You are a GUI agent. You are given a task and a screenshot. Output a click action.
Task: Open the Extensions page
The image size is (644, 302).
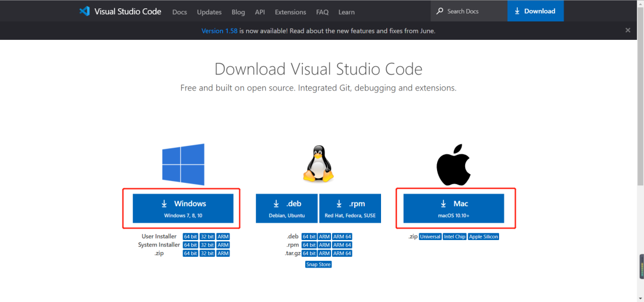[x=290, y=12]
